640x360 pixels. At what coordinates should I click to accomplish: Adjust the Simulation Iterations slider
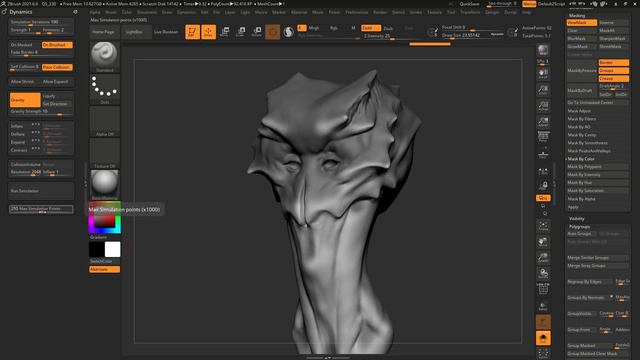[x=41, y=22]
